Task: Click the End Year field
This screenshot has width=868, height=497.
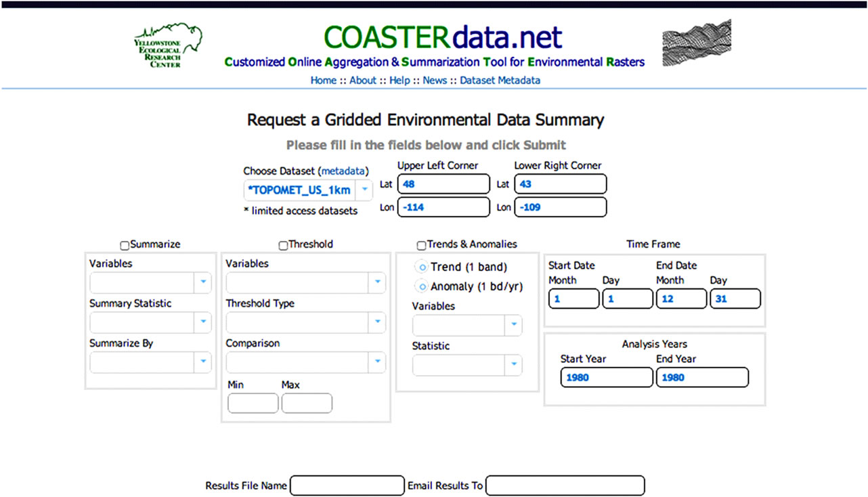Action: pos(703,377)
